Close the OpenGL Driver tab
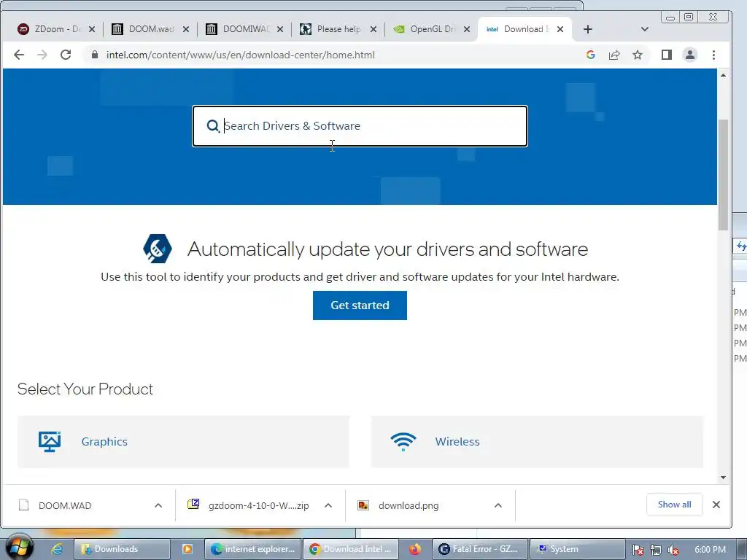 click(467, 29)
